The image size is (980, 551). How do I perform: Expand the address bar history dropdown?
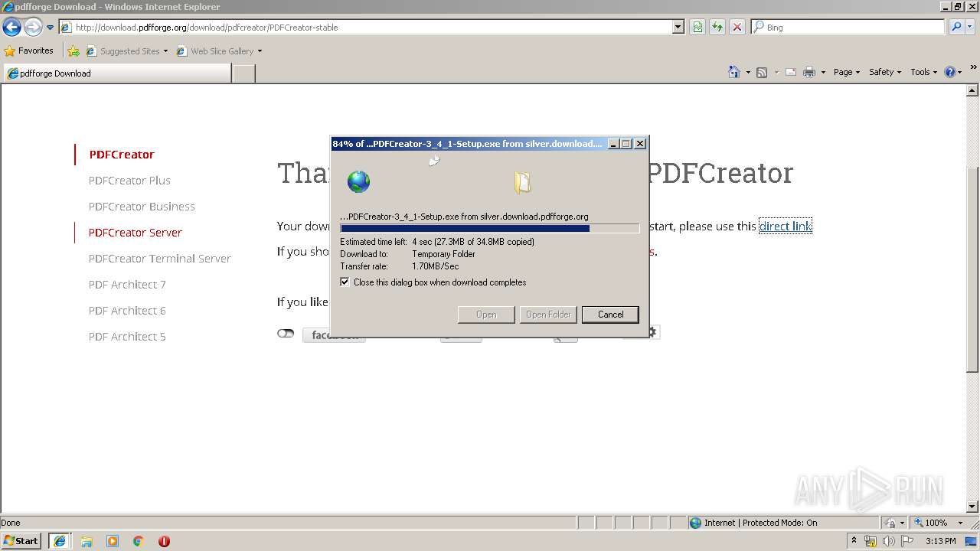coord(678,27)
